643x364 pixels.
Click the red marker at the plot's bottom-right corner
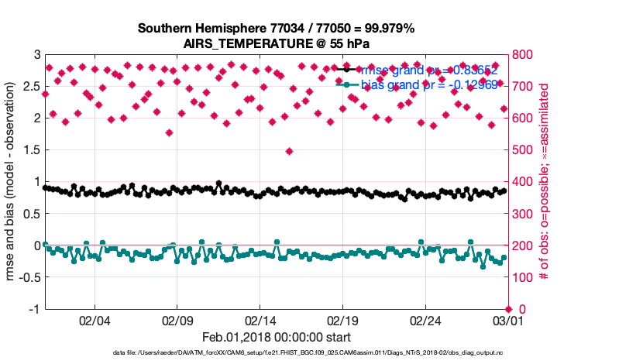[507, 309]
